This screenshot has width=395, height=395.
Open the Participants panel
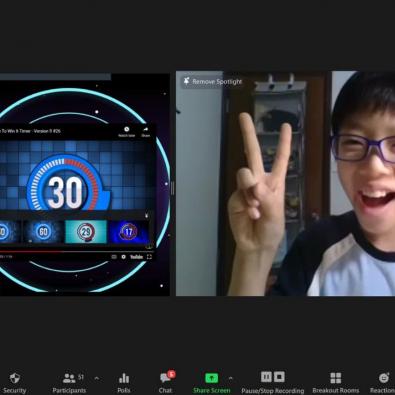[x=69, y=383]
